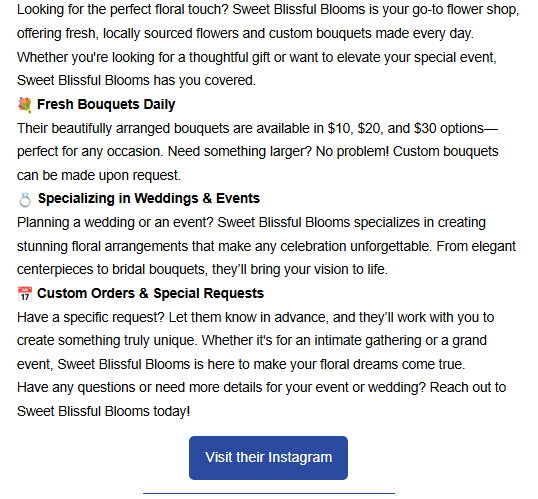Viewport: 538px width, 499px height.
Task: Click the Custom Orders & Special Requests heading
Action: [x=150, y=293]
